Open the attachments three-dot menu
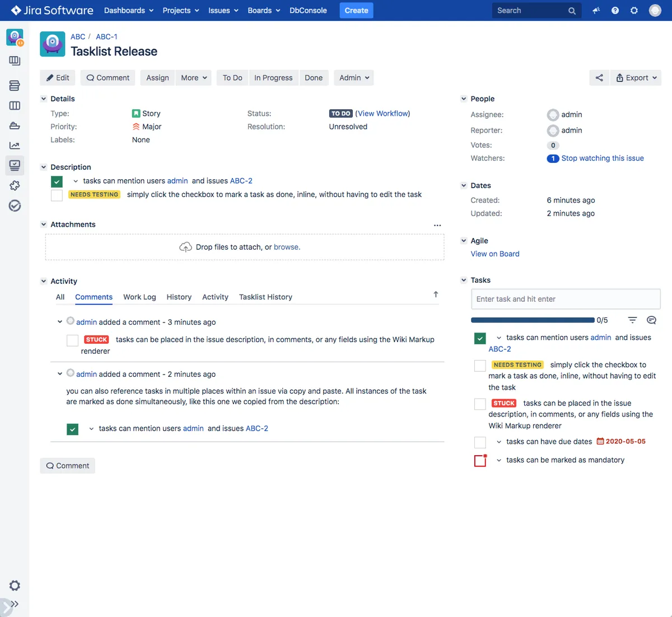The width and height of the screenshot is (672, 617). [x=437, y=225]
